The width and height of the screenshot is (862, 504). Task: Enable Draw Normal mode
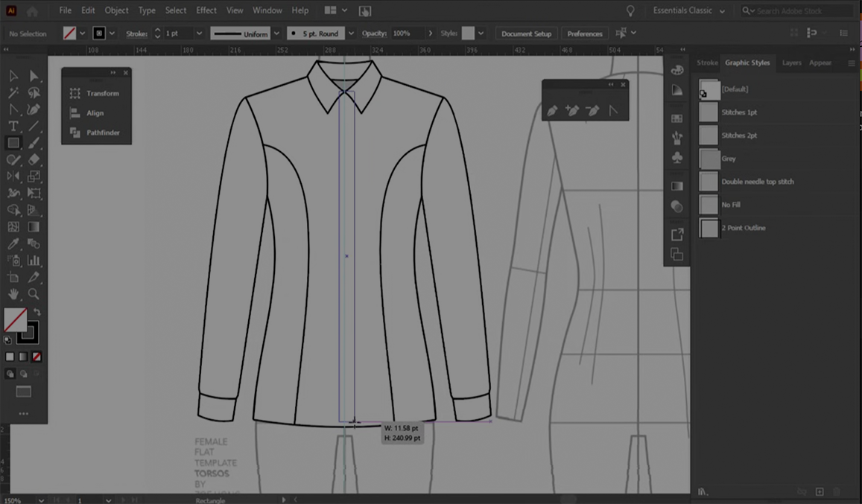click(10, 374)
